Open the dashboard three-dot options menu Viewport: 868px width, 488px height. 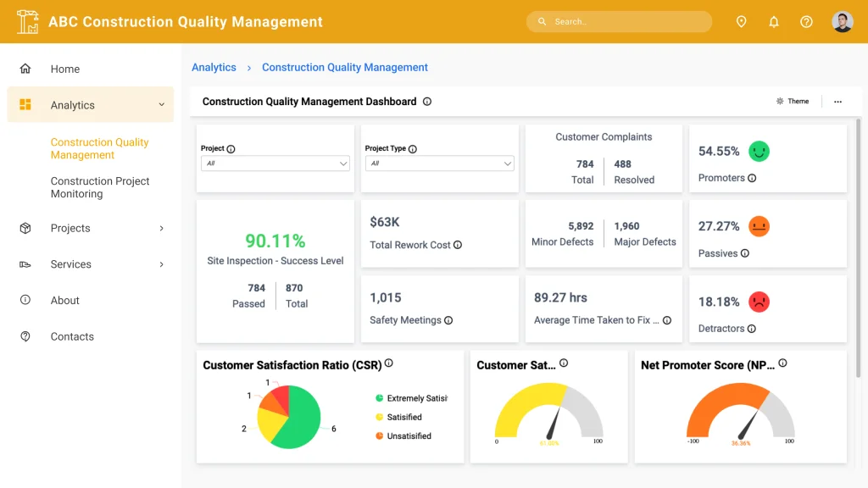(x=837, y=101)
